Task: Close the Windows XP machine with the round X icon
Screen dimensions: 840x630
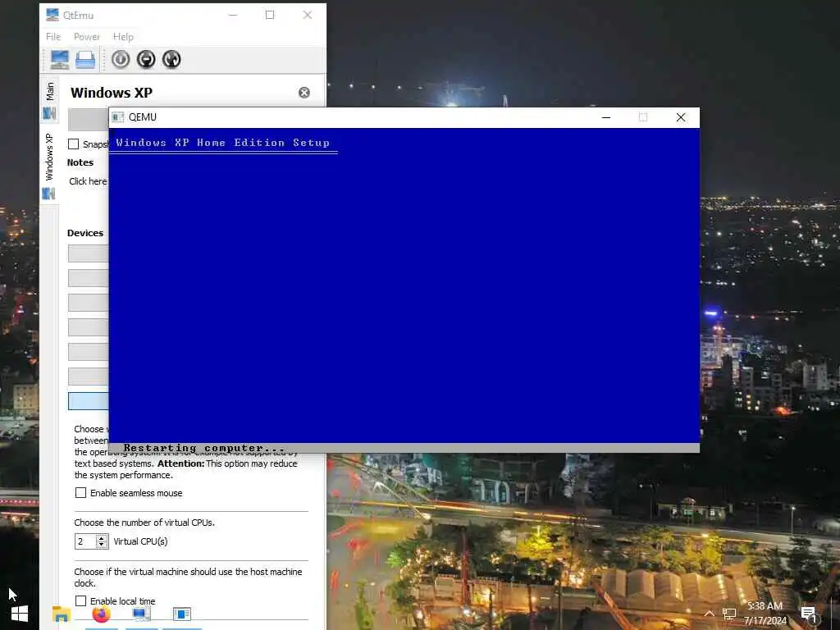Action: [x=304, y=93]
